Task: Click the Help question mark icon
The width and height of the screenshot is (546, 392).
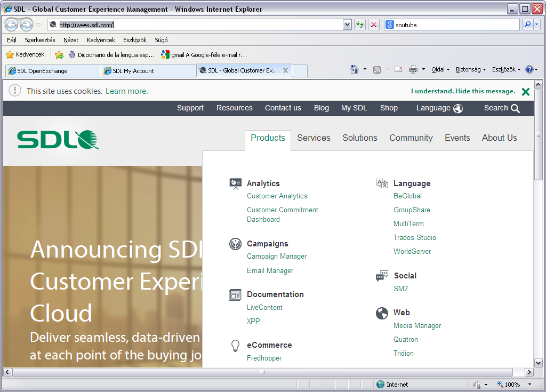Action: point(529,69)
